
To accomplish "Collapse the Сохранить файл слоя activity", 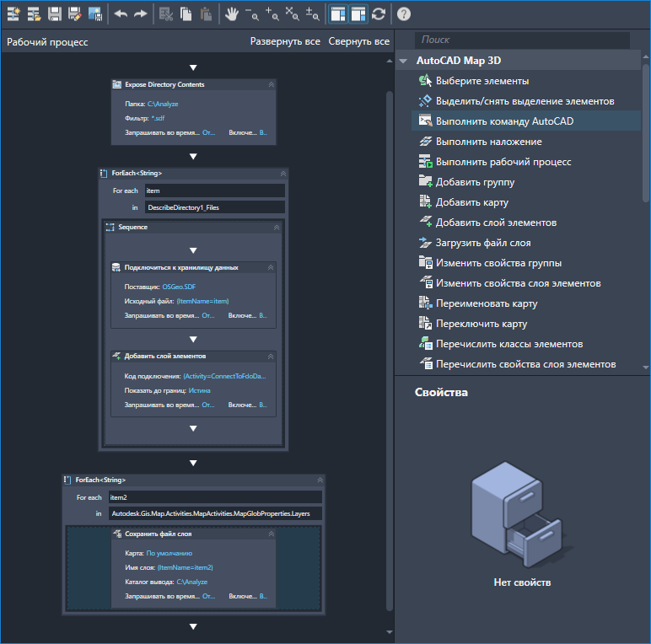I will tap(272, 534).
